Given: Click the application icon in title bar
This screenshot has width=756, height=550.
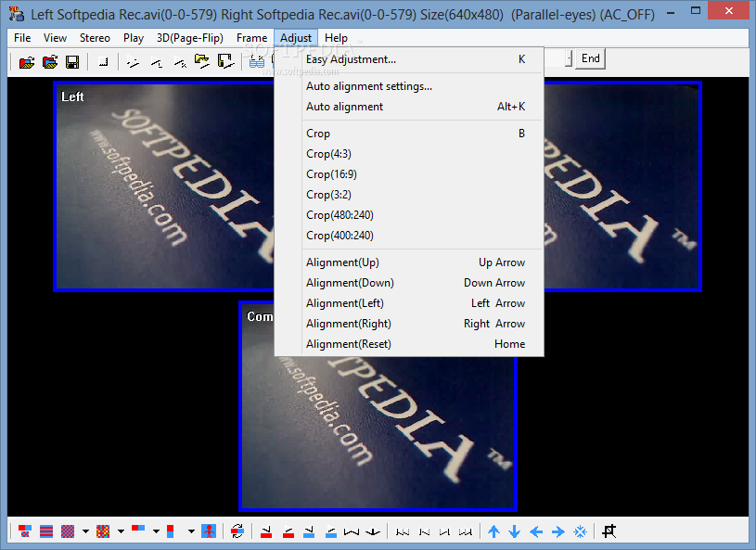Looking at the screenshot, I should [x=17, y=14].
